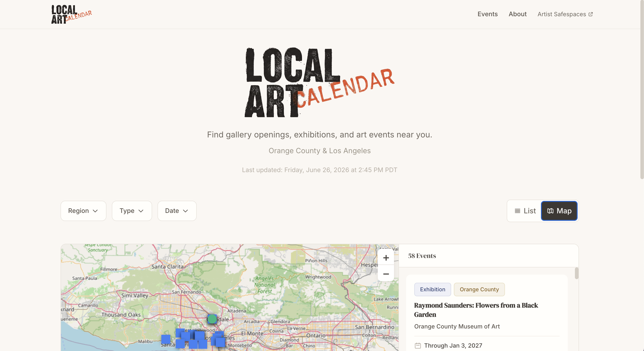Click Orange County Museum of Art venue text
Screen dimensions: 644x351
tap(457, 326)
